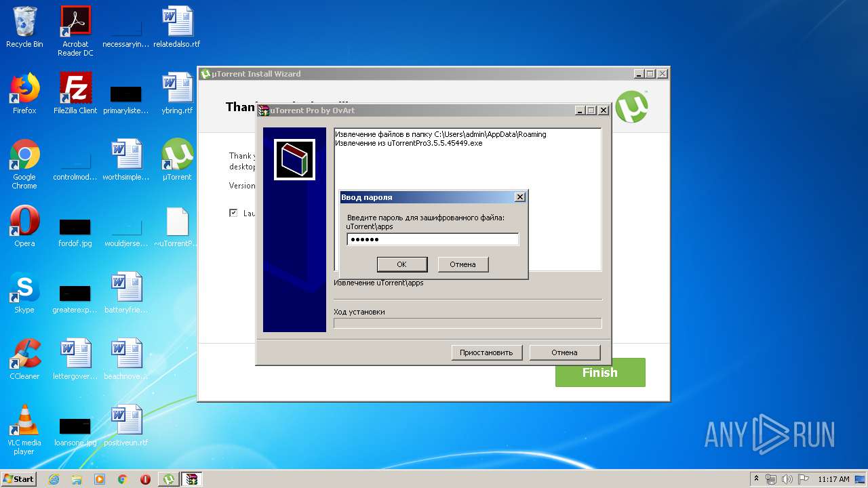Viewport: 868px width, 488px height.
Task: Click the Приостановить pause button
Action: coord(487,352)
